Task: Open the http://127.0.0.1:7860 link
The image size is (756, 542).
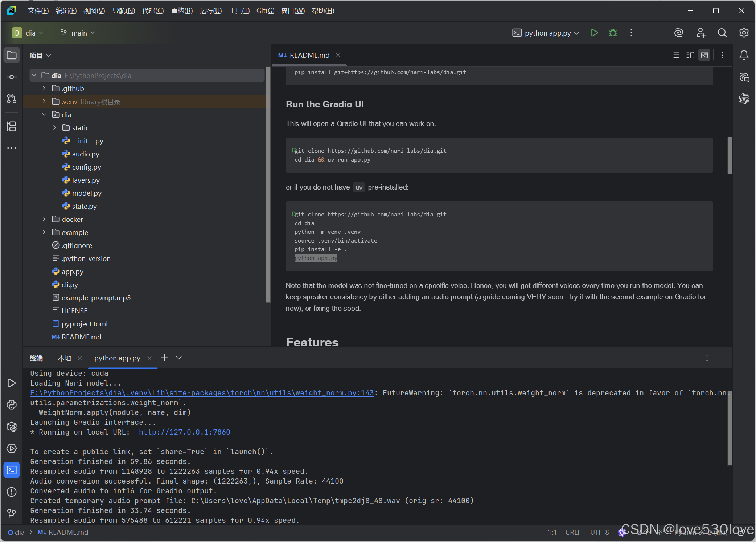Action: pos(184,432)
